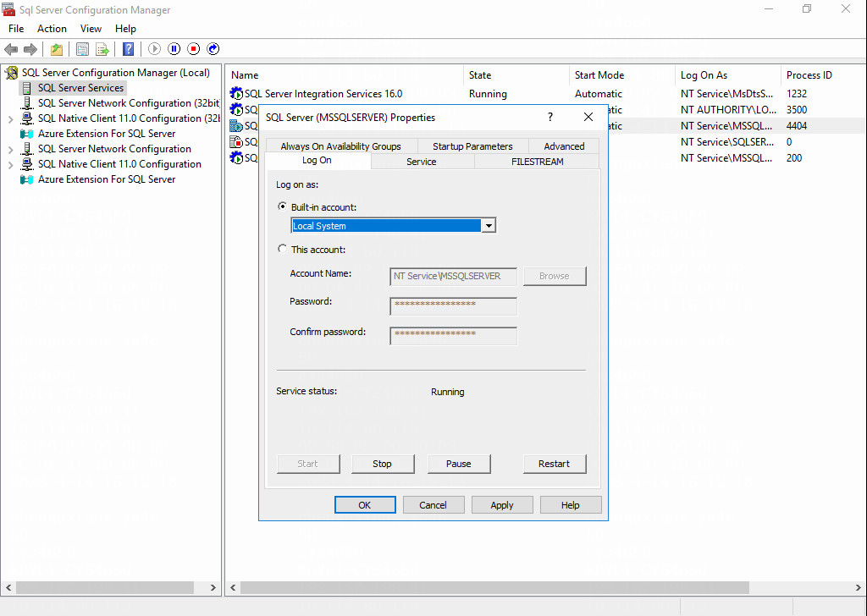Open the File menu
The image size is (867, 616).
click(16, 29)
